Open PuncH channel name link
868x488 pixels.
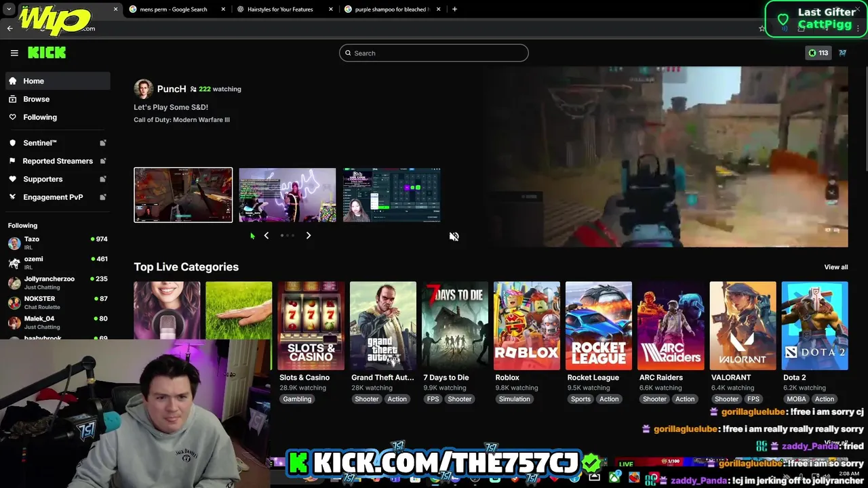172,89
